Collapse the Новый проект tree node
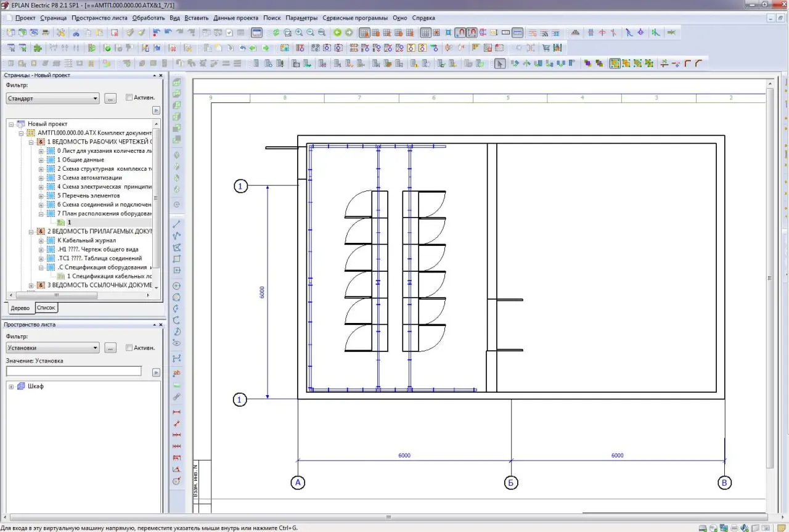The width and height of the screenshot is (789, 532). click(x=12, y=124)
